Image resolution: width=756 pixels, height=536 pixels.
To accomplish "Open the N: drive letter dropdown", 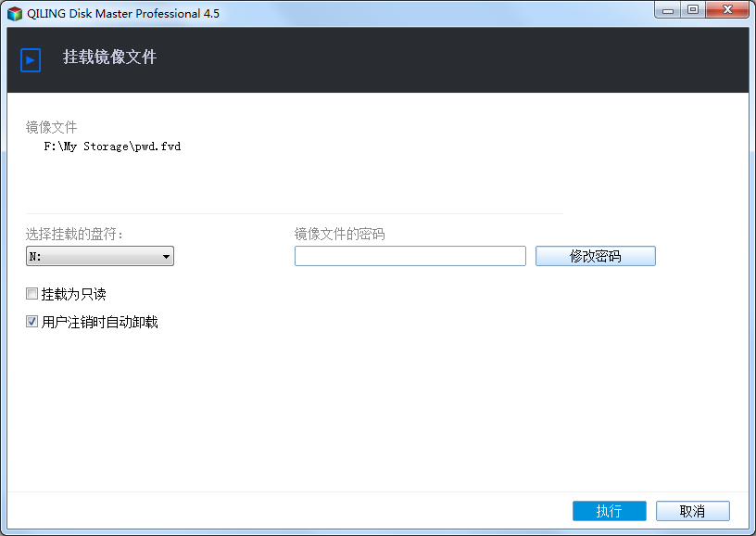I will 100,256.
